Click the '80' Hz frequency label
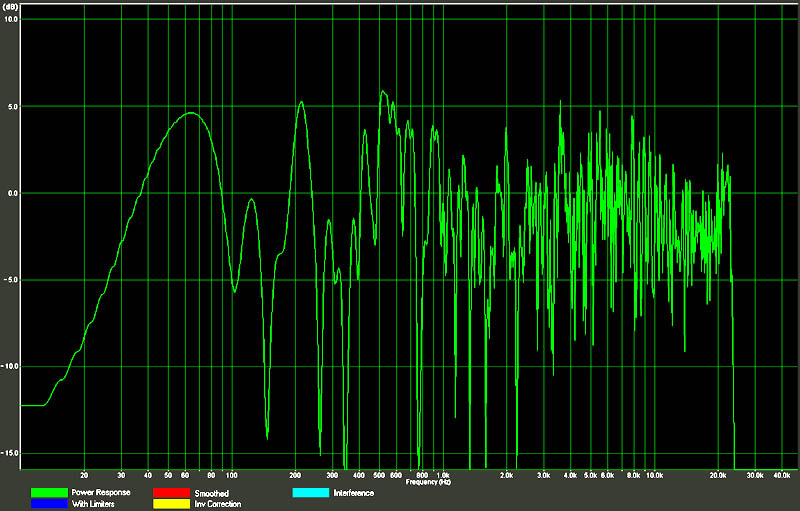800x511 pixels. click(211, 475)
